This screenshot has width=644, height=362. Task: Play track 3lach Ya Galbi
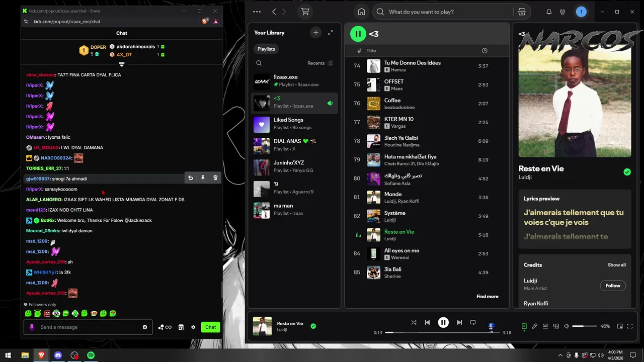coord(427,141)
